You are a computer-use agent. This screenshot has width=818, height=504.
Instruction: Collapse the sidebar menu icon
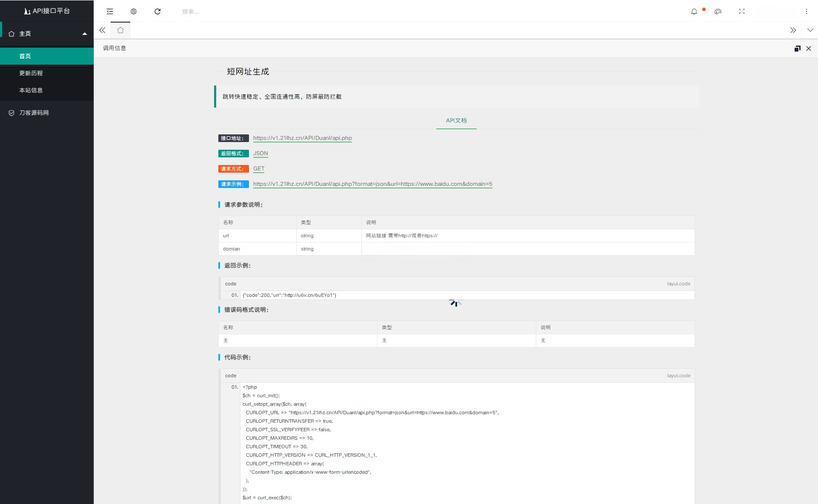(109, 11)
